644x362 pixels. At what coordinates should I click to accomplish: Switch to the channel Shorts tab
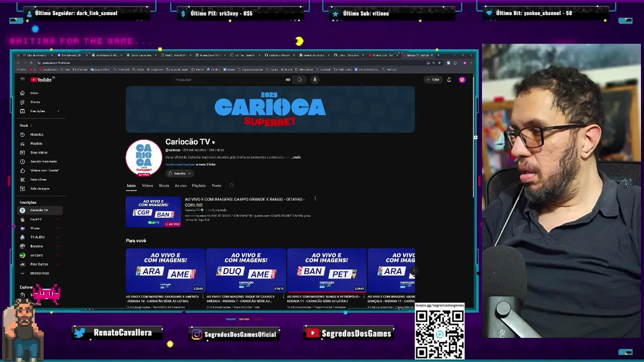(x=164, y=186)
